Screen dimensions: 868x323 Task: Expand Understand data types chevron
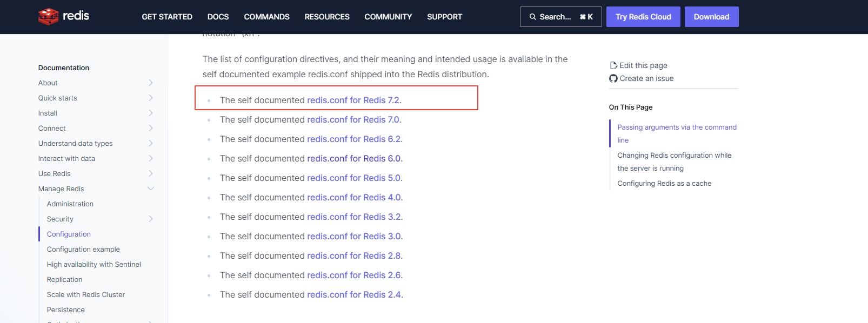(x=151, y=143)
